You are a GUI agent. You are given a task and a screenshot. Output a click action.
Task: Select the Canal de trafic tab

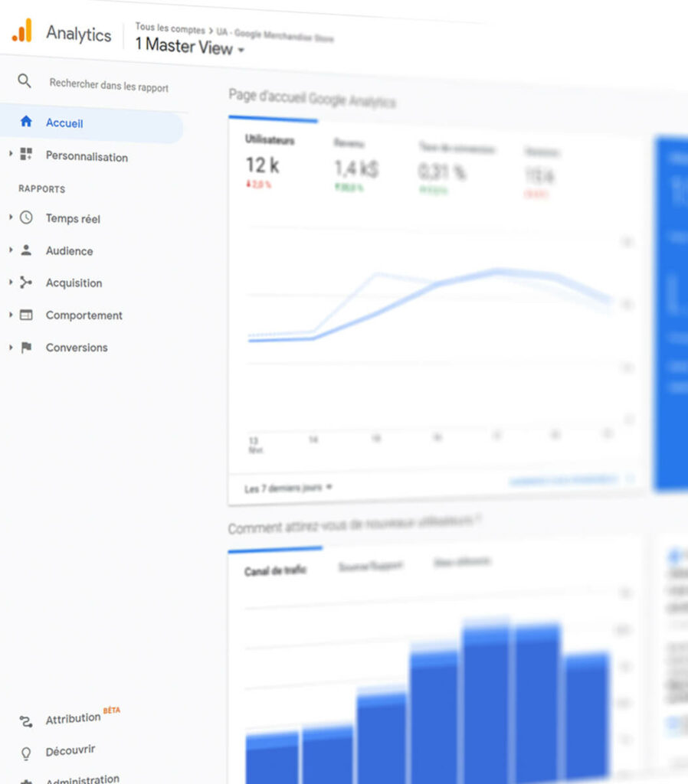point(275,571)
